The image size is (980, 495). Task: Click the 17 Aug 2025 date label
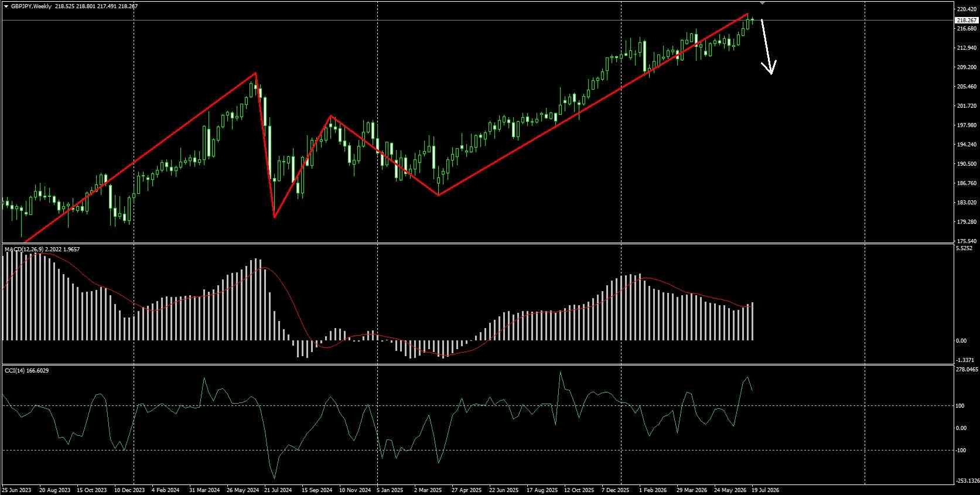[542, 490]
